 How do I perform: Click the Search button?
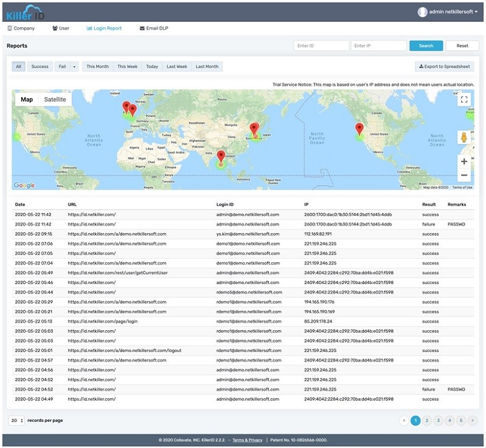[x=426, y=46]
